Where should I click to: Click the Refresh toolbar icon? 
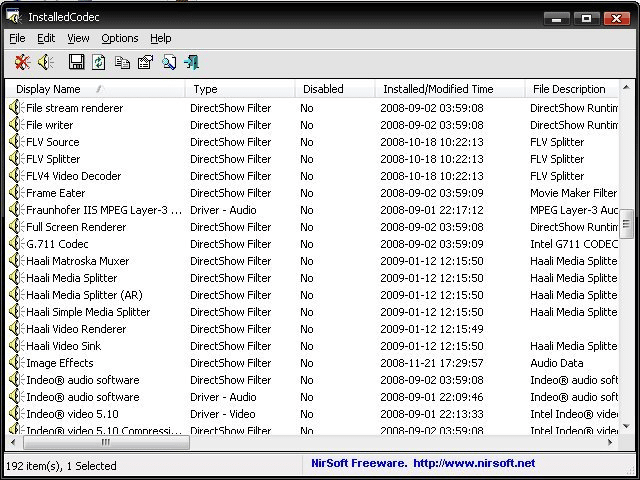click(99, 62)
